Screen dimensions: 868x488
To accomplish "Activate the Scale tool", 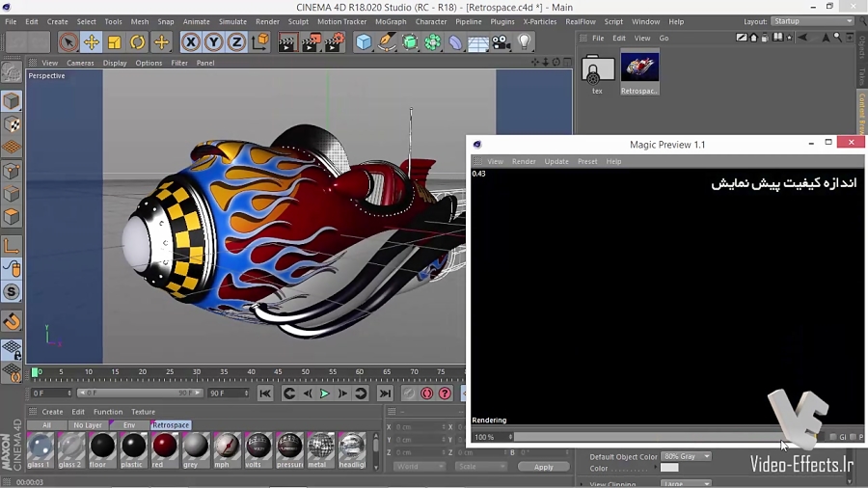I will (115, 42).
